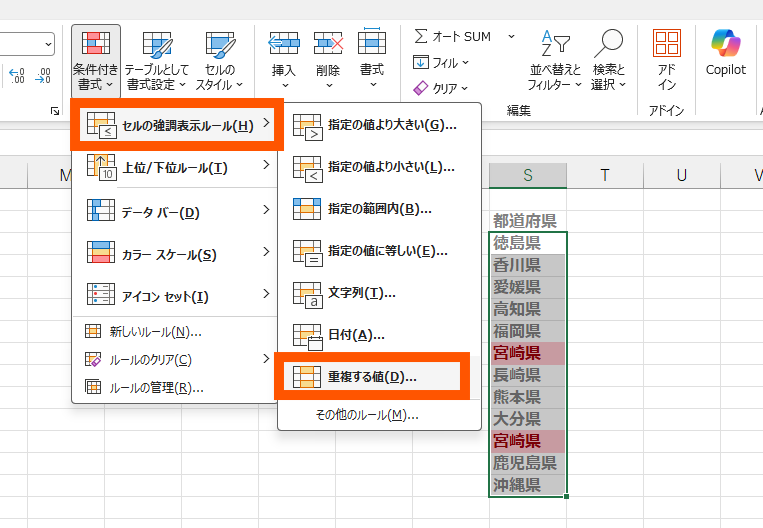Expand the フィル dropdown arrow
This screenshot has width=763, height=528.
pyautogui.click(x=465, y=62)
